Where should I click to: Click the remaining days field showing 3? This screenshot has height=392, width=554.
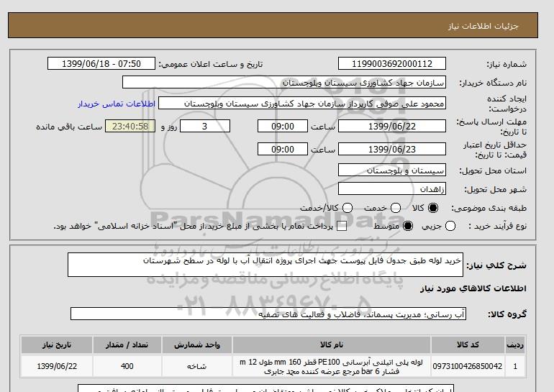205,126
